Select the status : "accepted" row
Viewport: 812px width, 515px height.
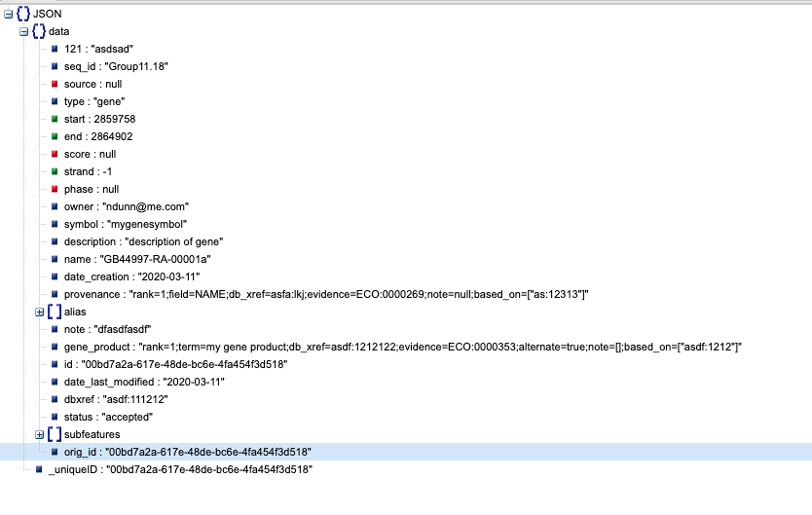108,418
